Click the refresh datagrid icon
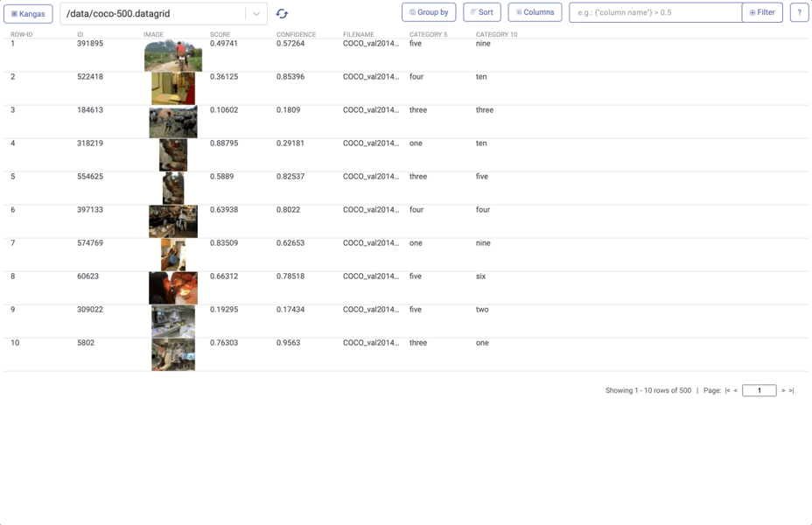 [282, 14]
